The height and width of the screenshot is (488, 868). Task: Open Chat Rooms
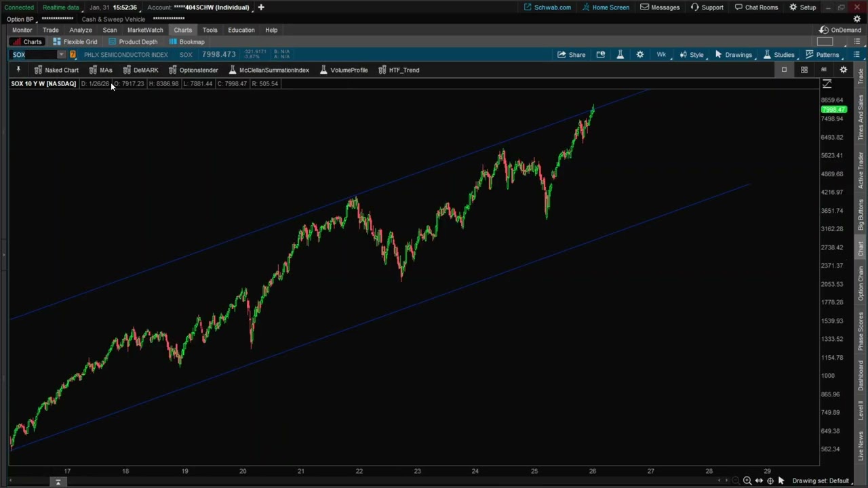[x=756, y=7]
